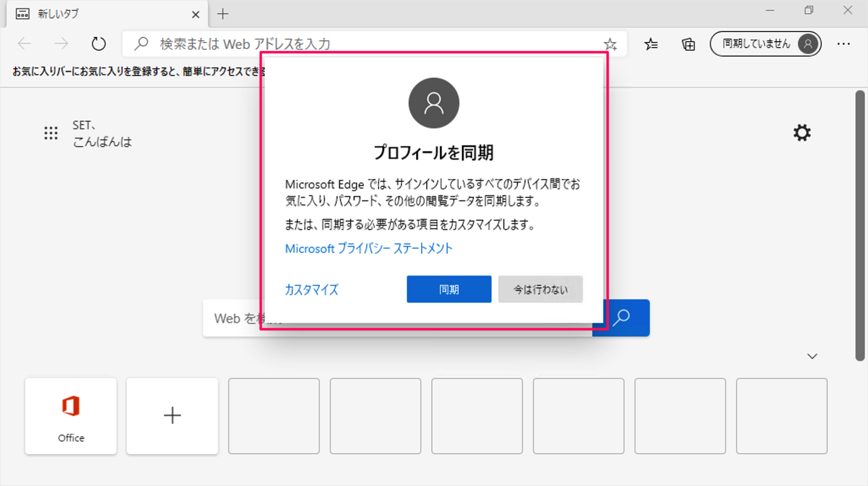Click the tab page icon on 新しいタブ
Viewport: 868px width, 486px height.
(22, 14)
